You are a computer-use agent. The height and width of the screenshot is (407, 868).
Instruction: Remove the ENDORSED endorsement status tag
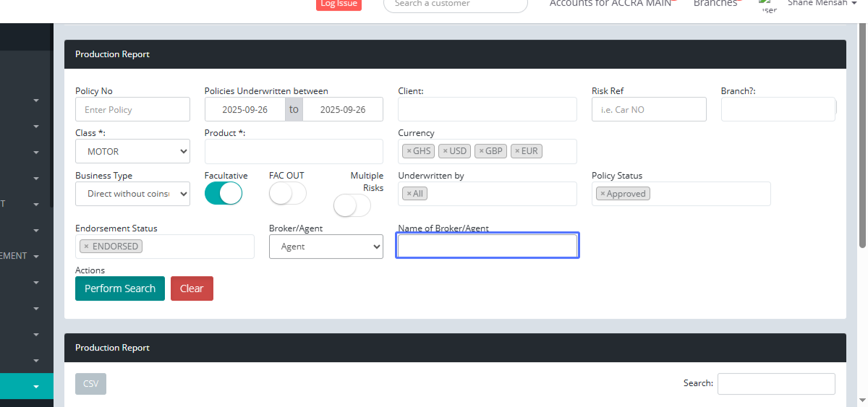(x=86, y=247)
